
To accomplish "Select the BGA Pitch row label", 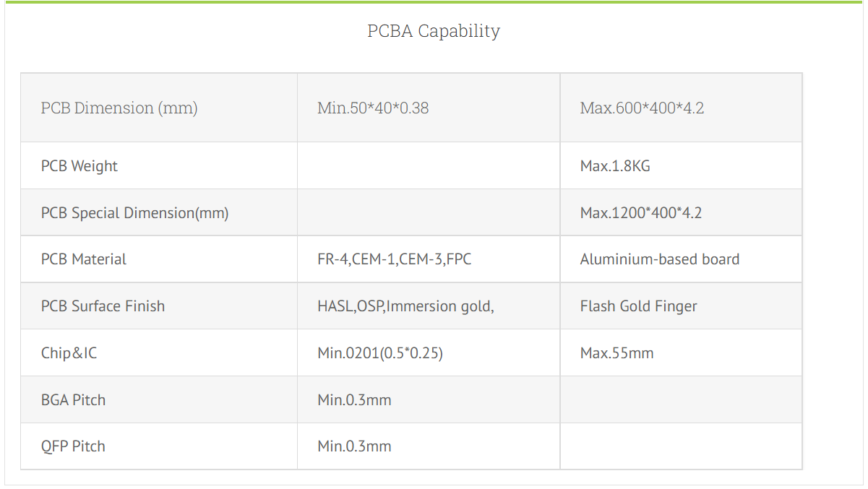I will pyautogui.click(x=73, y=400).
